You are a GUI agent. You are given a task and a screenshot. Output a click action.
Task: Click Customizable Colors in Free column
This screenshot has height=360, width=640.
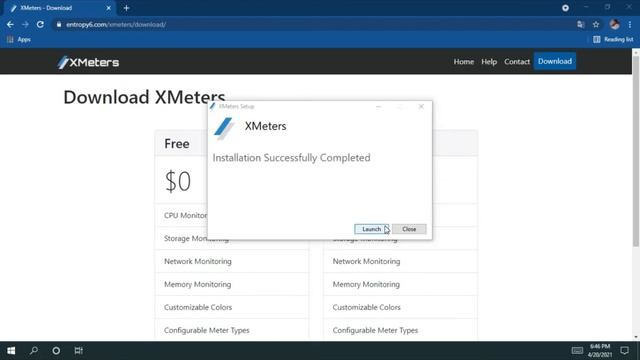198,307
